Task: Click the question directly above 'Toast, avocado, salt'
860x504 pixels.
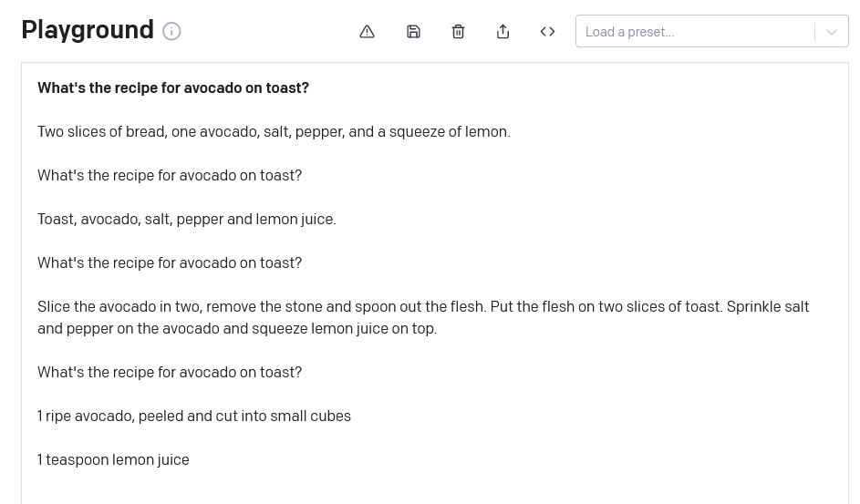Action: pos(170,175)
